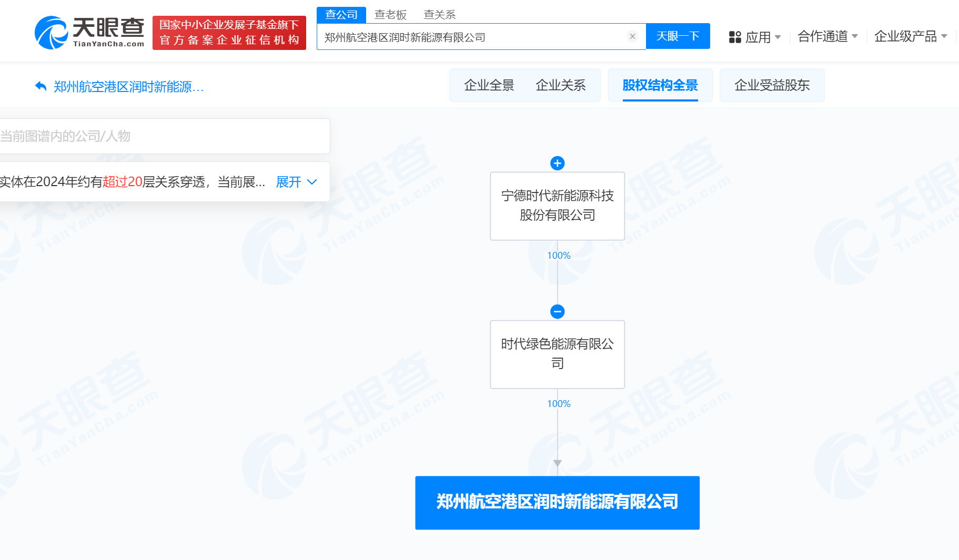Viewport: 959px width, 560px height.
Task: Click the back arrow beside company name
Action: coord(41,86)
